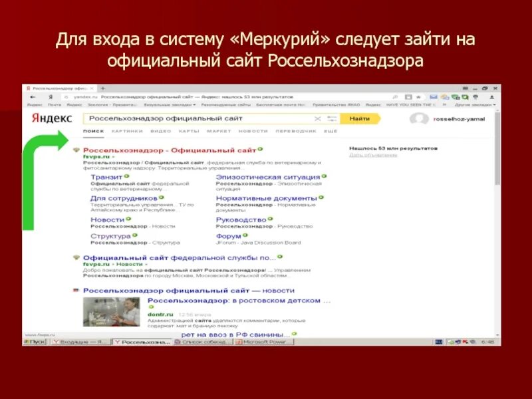
Task: Click green marker after 'Руководство'
Action: point(270,219)
